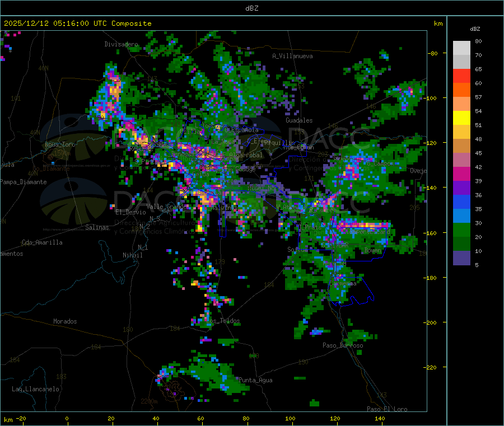Click the Paso_El_Loro map label
504x426 pixels.
tap(387, 409)
